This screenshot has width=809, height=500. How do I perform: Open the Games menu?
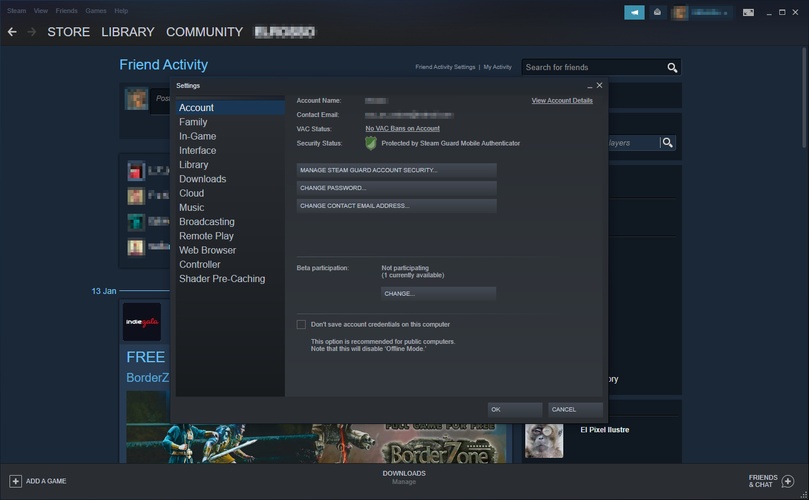[96, 11]
